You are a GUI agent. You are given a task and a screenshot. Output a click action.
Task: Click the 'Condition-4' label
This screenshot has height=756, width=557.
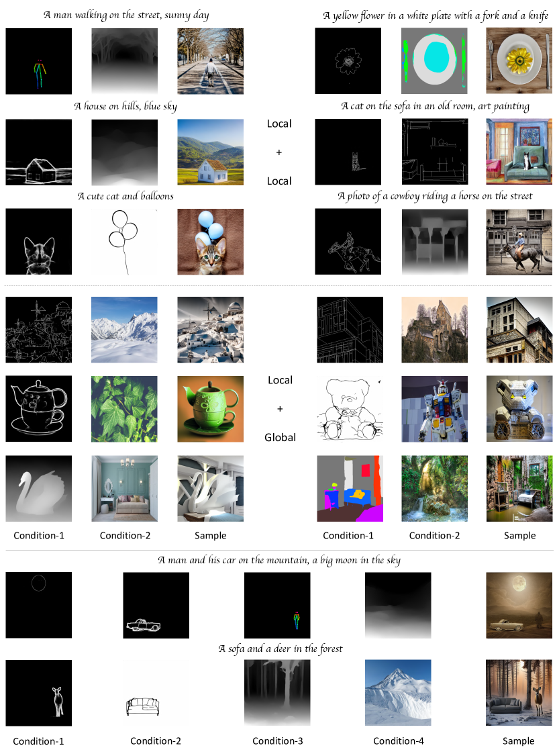399,741
